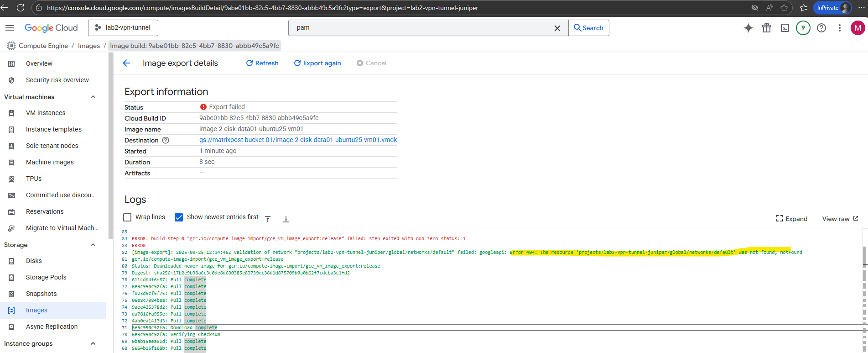The image size is (868, 353).
Task: Open the account avatar M
Action: pos(858,28)
